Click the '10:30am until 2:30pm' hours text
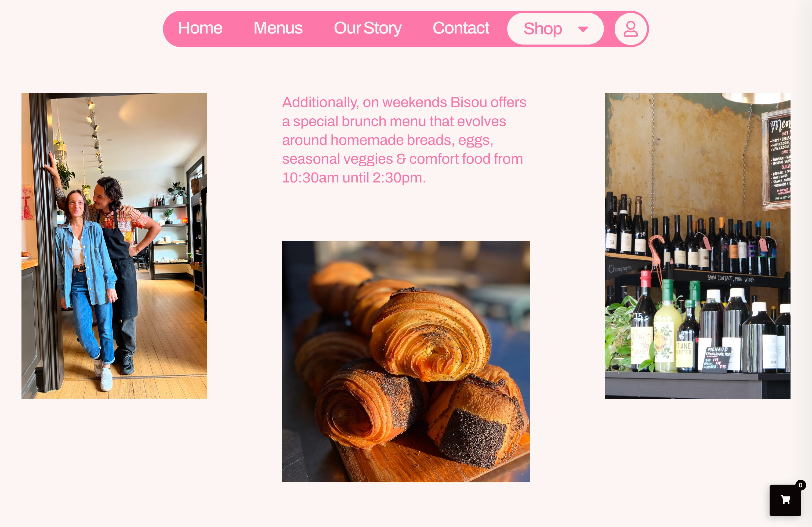812x527 pixels. 354,178
